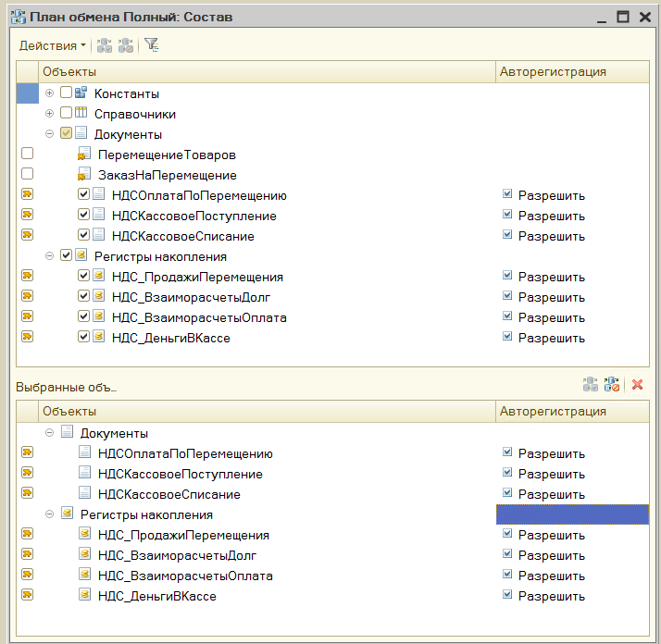Click ПеремещениеТоваров document icon
The image size is (661, 644).
coord(84,154)
